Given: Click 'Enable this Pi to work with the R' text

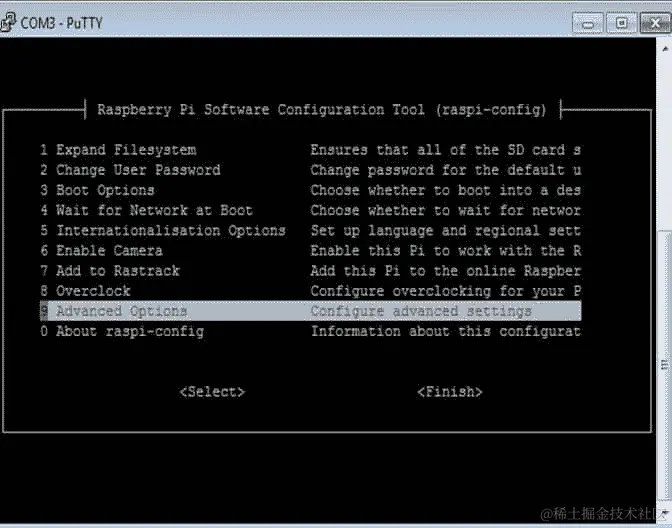Looking at the screenshot, I should [x=446, y=251].
